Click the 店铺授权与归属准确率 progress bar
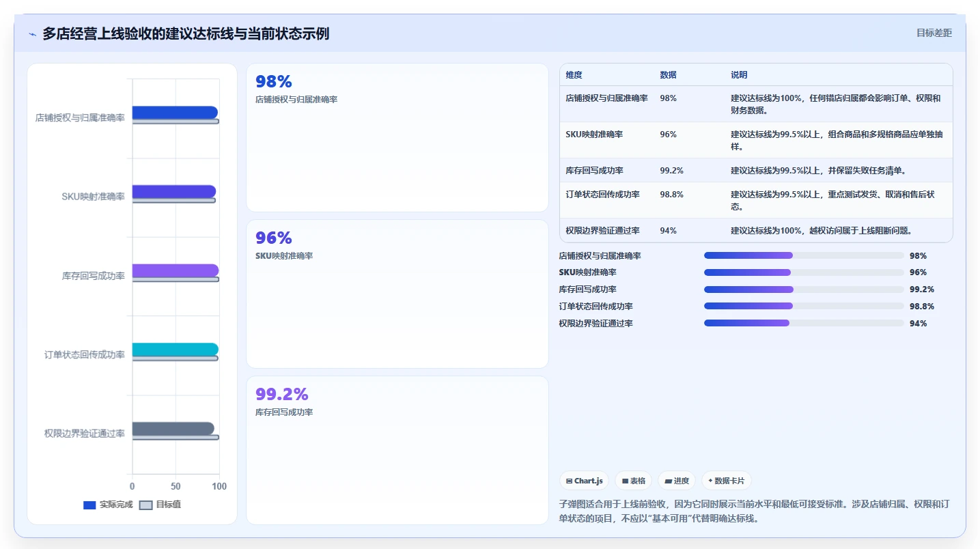The image size is (980, 549). [x=804, y=255]
